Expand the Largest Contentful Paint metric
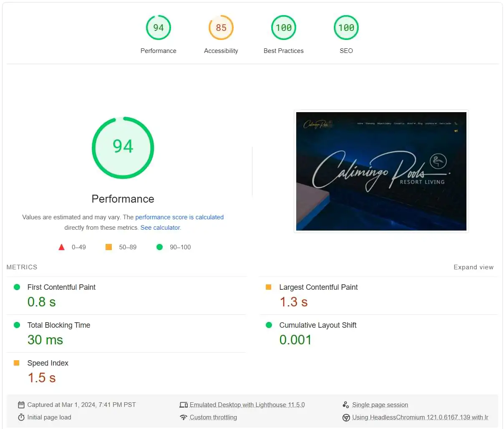 click(318, 287)
